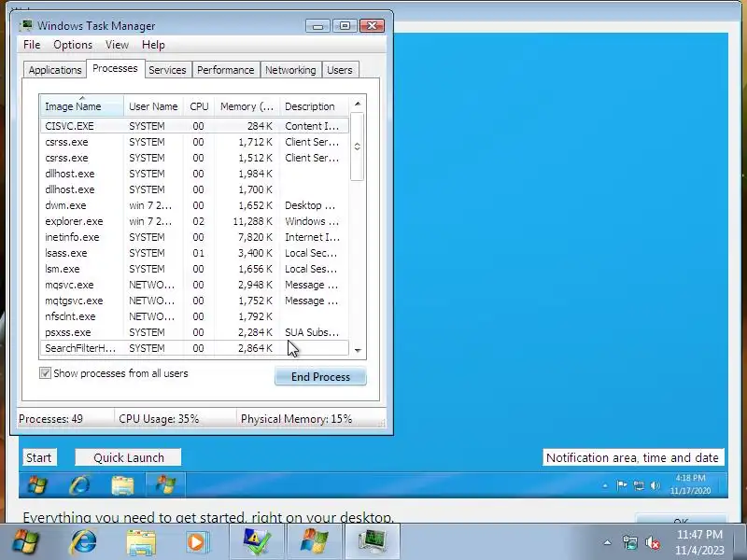Select dllhost.exe row with 1,700 K memory
The height and width of the screenshot is (560, 747).
coord(194,189)
